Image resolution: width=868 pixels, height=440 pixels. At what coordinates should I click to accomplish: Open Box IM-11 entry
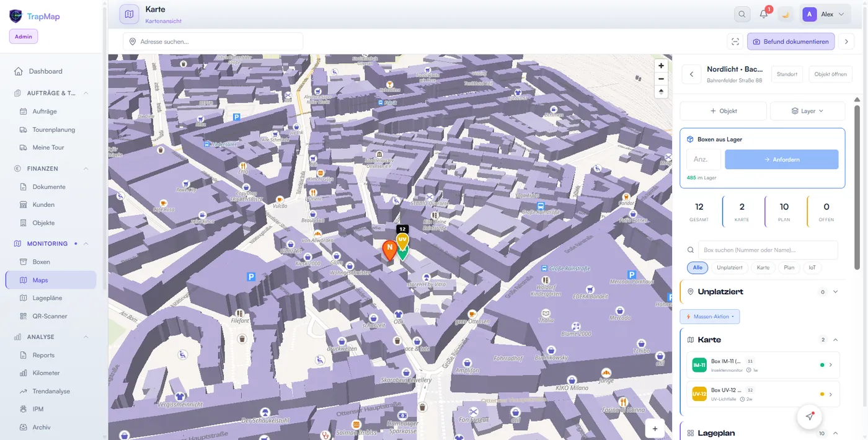(x=763, y=365)
